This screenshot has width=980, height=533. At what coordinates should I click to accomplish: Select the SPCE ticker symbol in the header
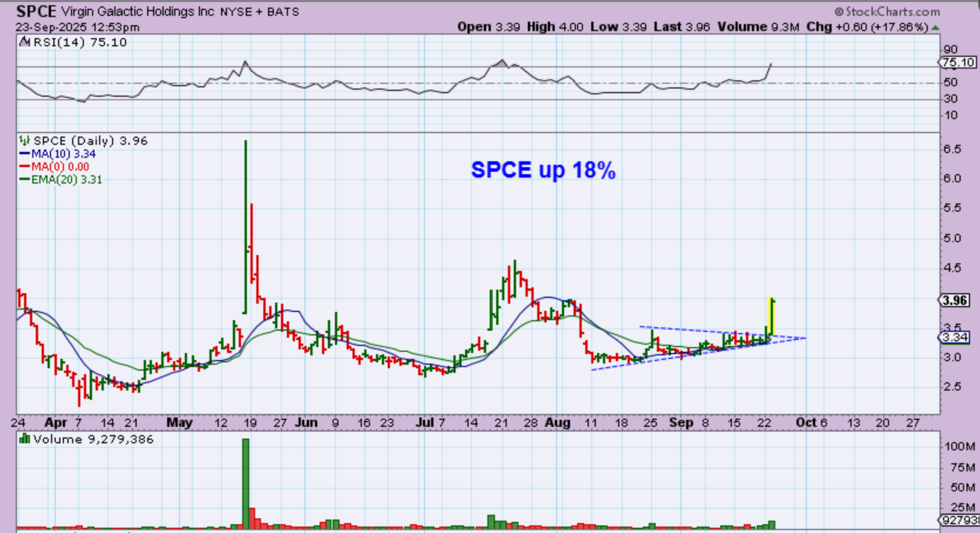36,11
